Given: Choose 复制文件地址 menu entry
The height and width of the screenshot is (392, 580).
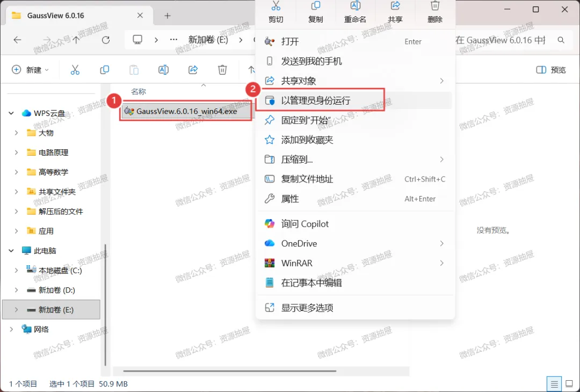Looking at the screenshot, I should (355, 179).
